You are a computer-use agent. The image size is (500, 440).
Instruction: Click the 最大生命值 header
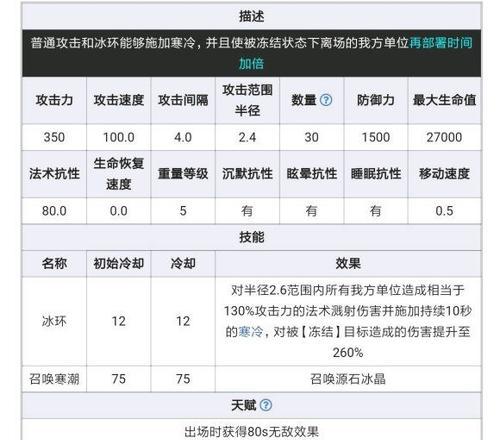point(444,100)
